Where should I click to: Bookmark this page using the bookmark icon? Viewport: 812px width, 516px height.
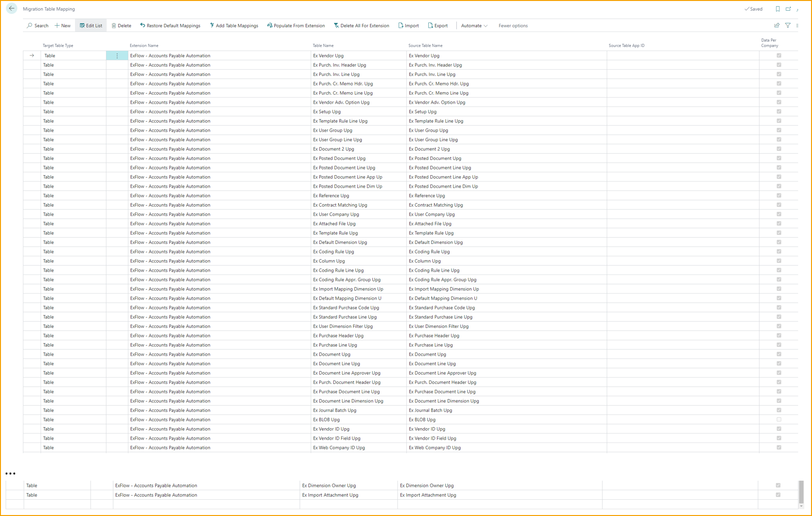(x=778, y=9)
